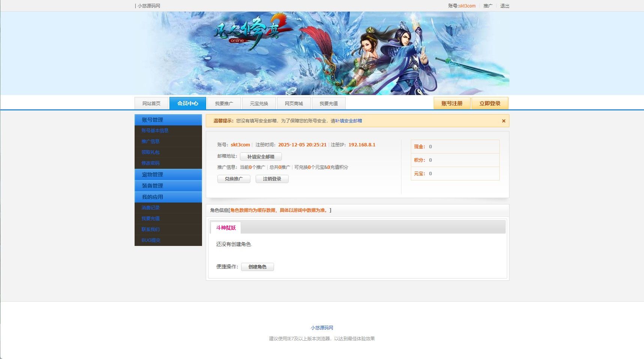Open the 元宝兑换 page
Image resolution: width=644 pixels, height=359 pixels.
click(x=259, y=103)
